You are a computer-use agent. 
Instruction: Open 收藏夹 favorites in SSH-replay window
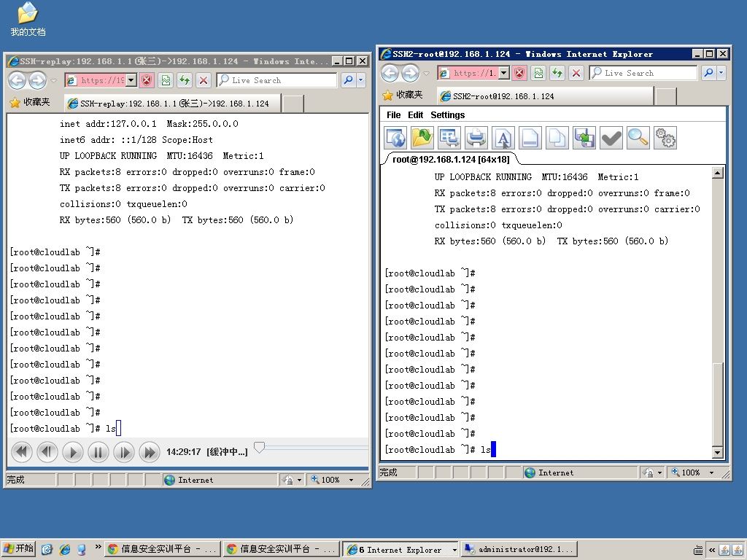coord(30,102)
